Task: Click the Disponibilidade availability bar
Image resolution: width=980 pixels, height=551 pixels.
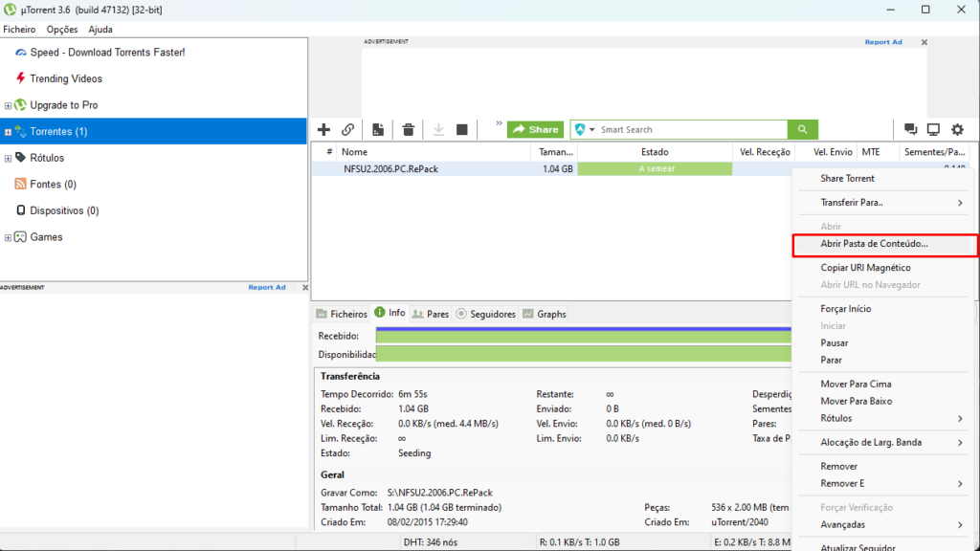Action: click(x=584, y=354)
